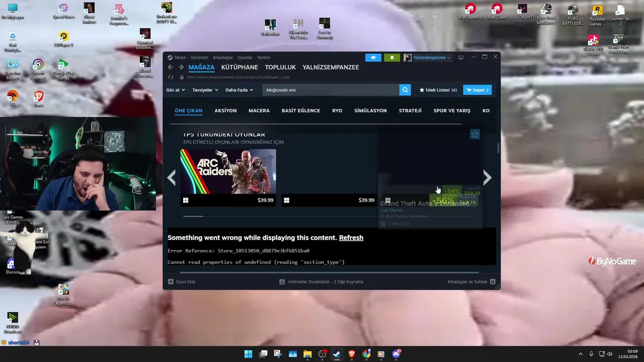The image size is (644, 362).
Task: Click the store search magnifier button
Action: click(405, 90)
